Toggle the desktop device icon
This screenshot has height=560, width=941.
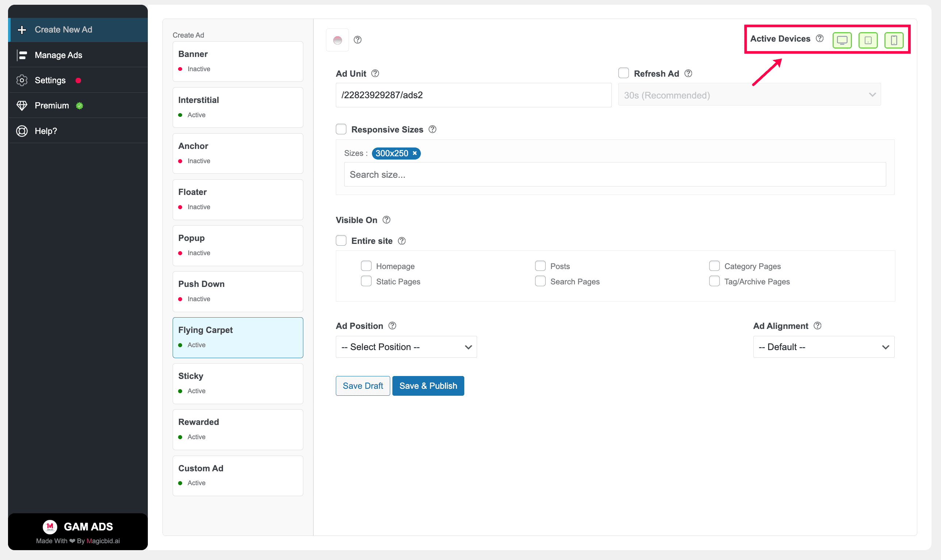[842, 40]
